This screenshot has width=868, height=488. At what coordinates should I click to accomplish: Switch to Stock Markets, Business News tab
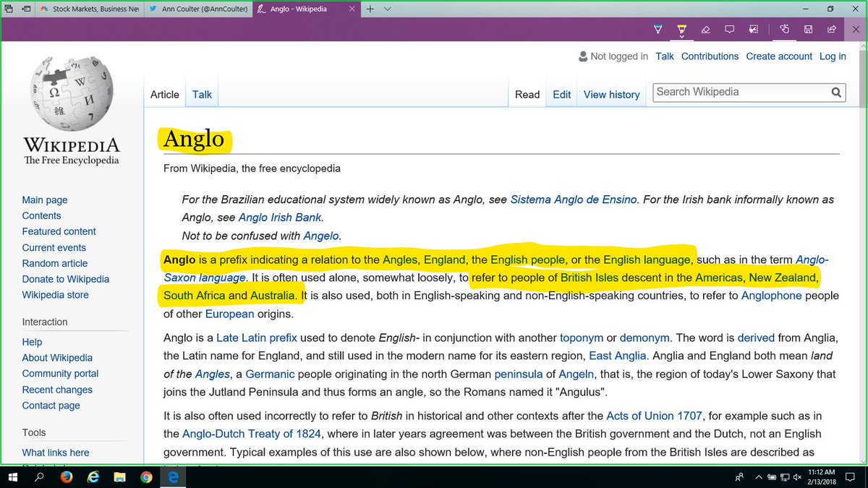coord(90,9)
